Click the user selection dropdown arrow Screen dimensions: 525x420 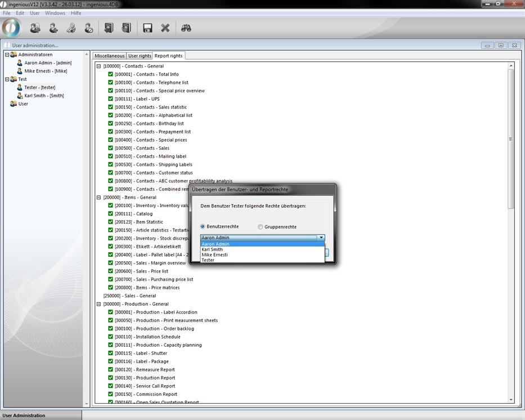[x=321, y=238]
